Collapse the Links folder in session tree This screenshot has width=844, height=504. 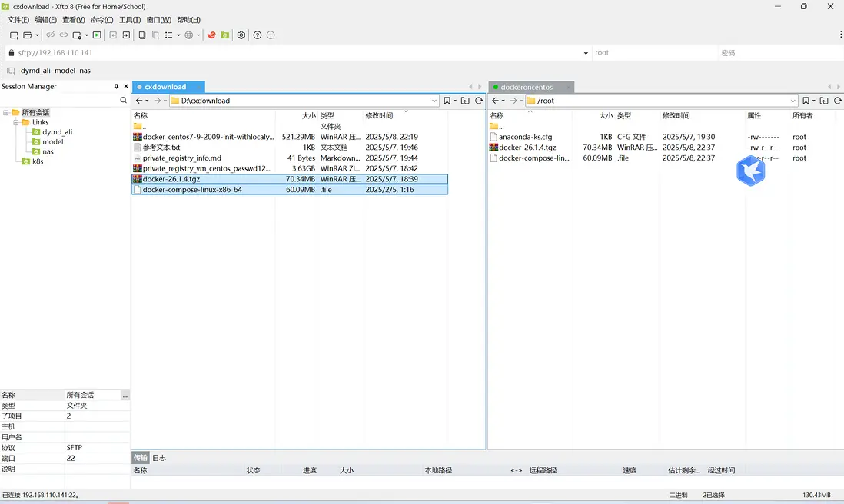[15, 122]
